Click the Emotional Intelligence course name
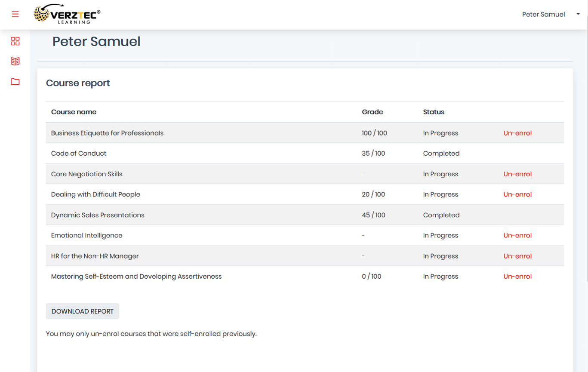588x372 pixels. point(86,235)
